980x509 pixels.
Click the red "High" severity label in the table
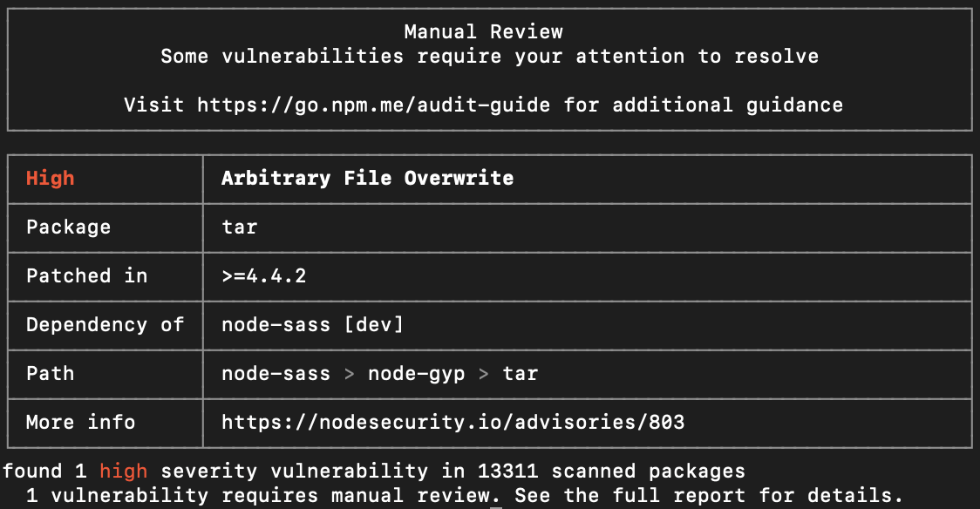pyautogui.click(x=51, y=179)
